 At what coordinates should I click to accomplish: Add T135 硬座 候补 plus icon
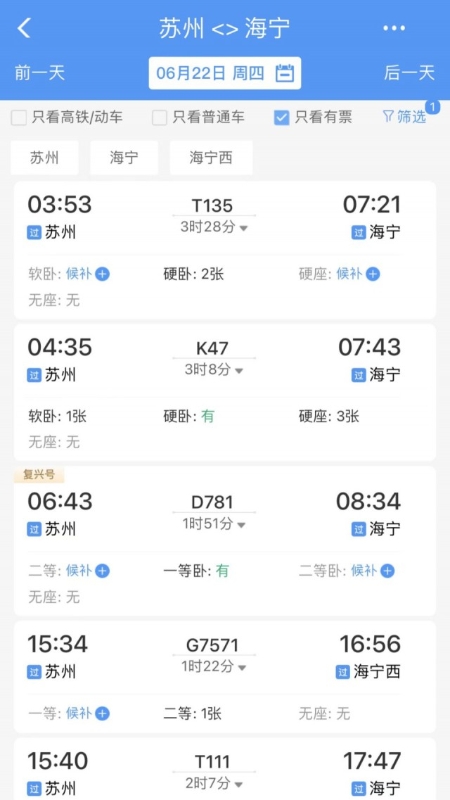pyautogui.click(x=373, y=274)
